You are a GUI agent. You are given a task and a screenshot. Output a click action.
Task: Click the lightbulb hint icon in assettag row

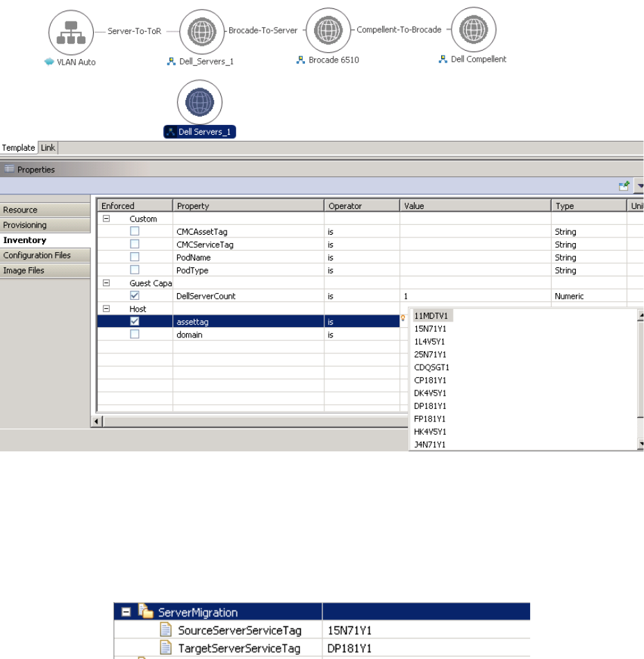click(403, 317)
